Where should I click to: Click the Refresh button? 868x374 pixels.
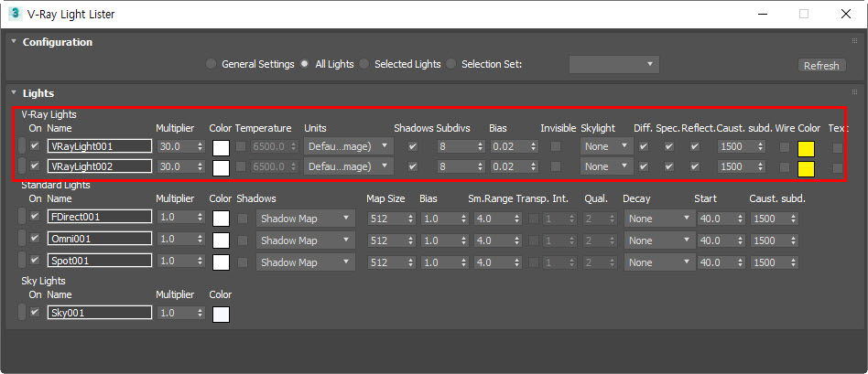coord(821,65)
